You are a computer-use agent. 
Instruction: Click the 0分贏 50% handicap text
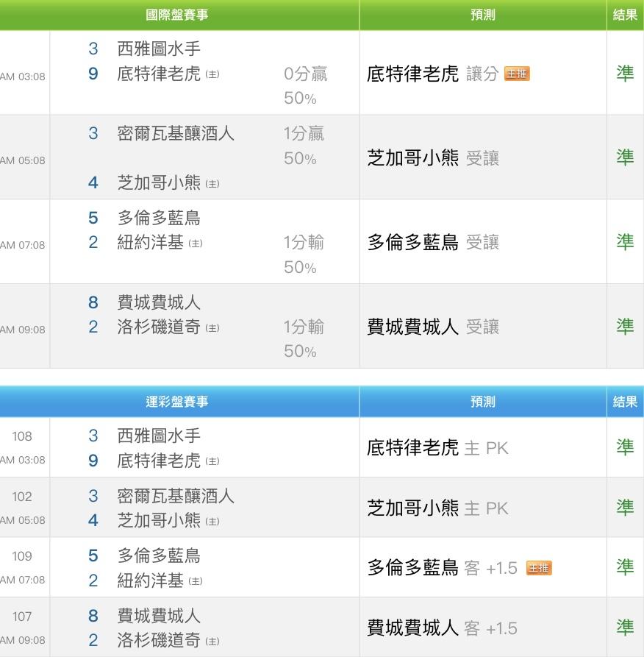305,86
